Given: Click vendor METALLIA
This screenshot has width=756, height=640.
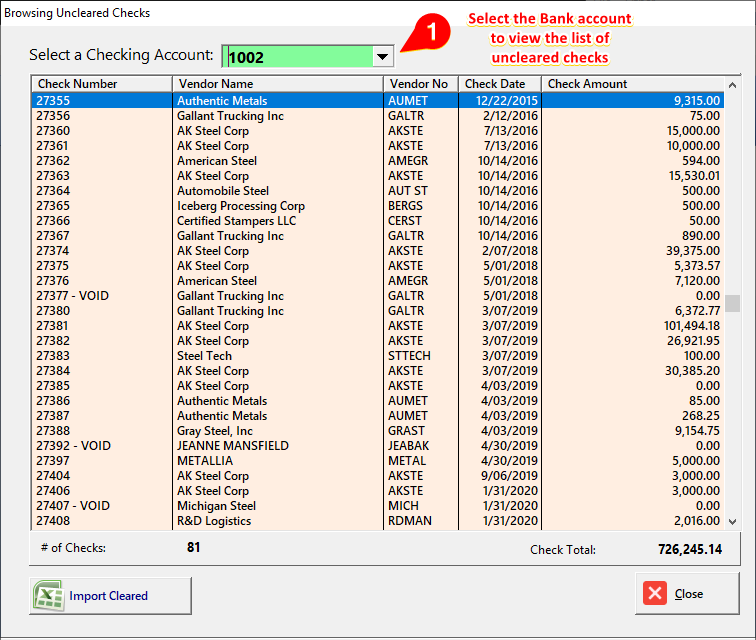Looking at the screenshot, I should (x=205, y=461).
